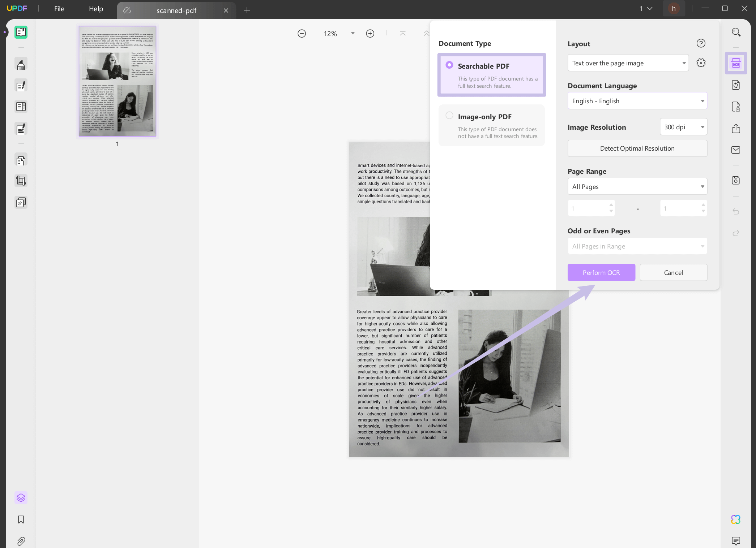This screenshot has width=756, height=548.
Task: Select page 1 thumbnail
Action: click(x=118, y=81)
